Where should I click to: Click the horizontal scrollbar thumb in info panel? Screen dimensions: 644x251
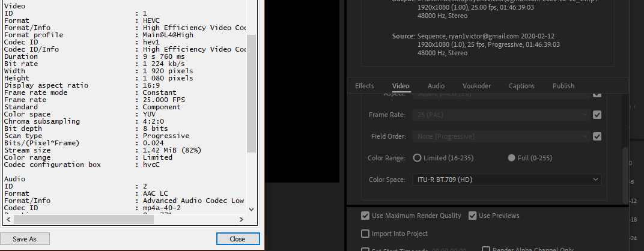click(120, 220)
